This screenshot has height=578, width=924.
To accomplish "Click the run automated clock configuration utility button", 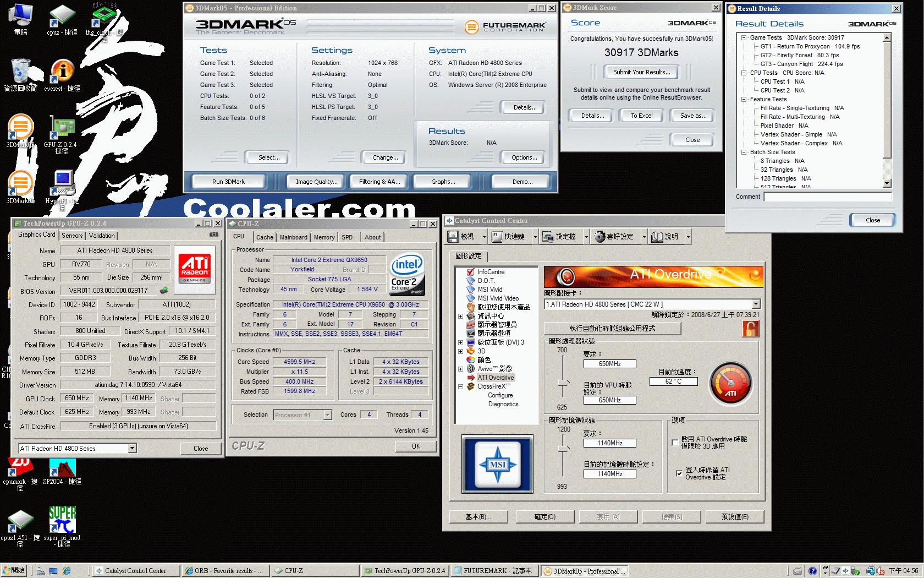I will click(612, 329).
